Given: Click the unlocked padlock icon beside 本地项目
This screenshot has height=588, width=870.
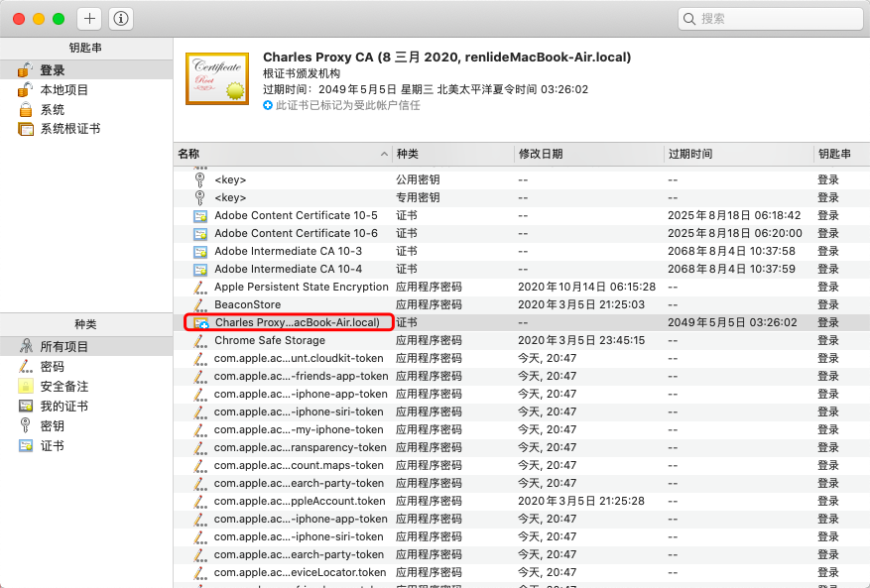Looking at the screenshot, I should point(25,89).
